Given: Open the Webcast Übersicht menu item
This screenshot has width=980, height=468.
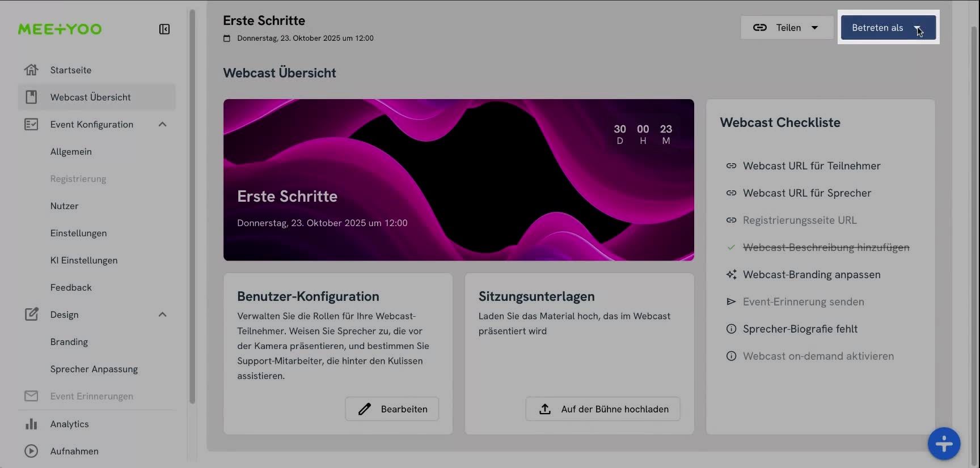Looking at the screenshot, I should 90,97.
